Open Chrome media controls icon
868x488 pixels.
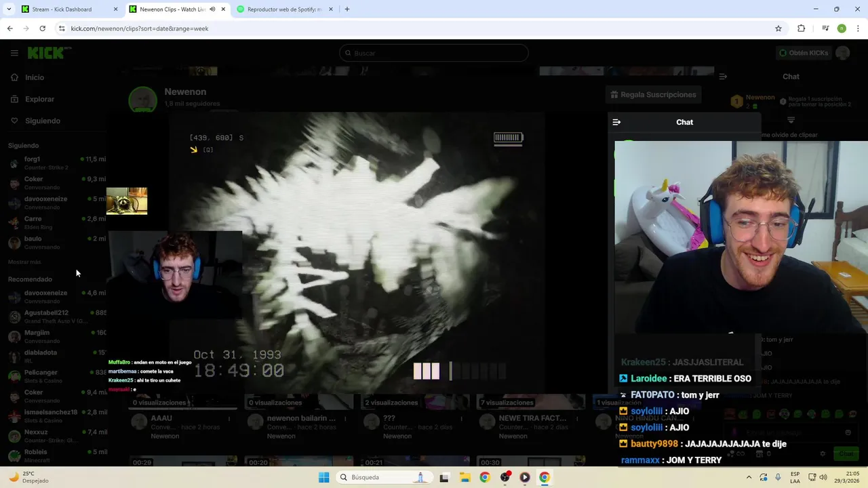(825, 28)
